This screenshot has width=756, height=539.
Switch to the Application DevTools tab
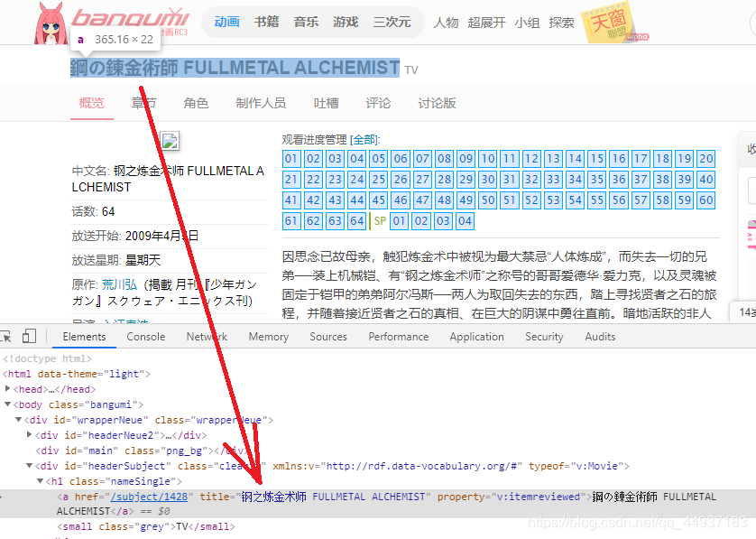[x=477, y=337]
